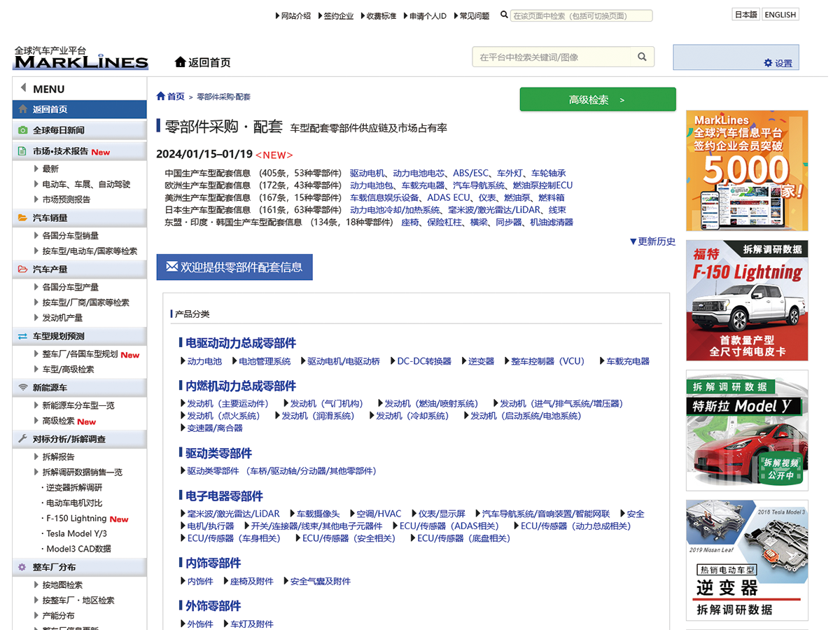
Task: Click the MarkLines logo
Action: coord(81,57)
